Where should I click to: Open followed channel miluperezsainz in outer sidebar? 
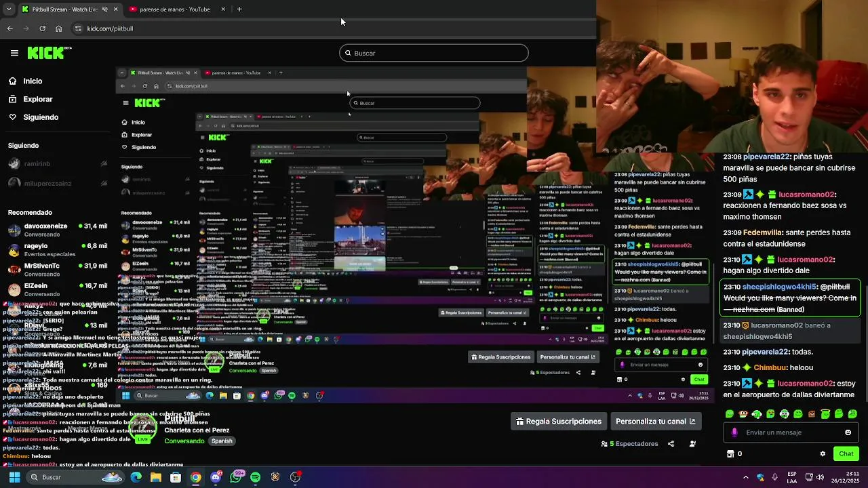pos(58,183)
